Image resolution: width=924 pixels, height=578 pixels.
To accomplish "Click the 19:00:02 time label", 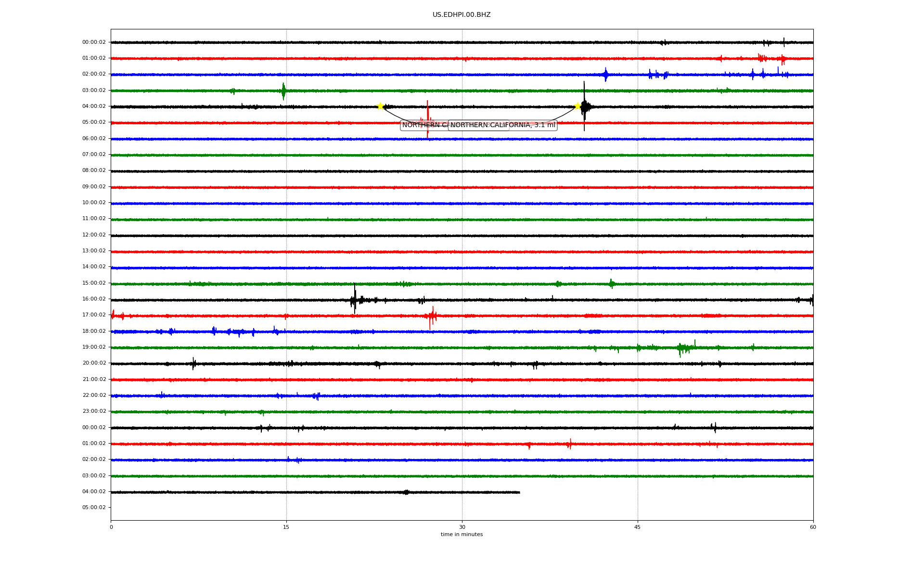I will (94, 347).
